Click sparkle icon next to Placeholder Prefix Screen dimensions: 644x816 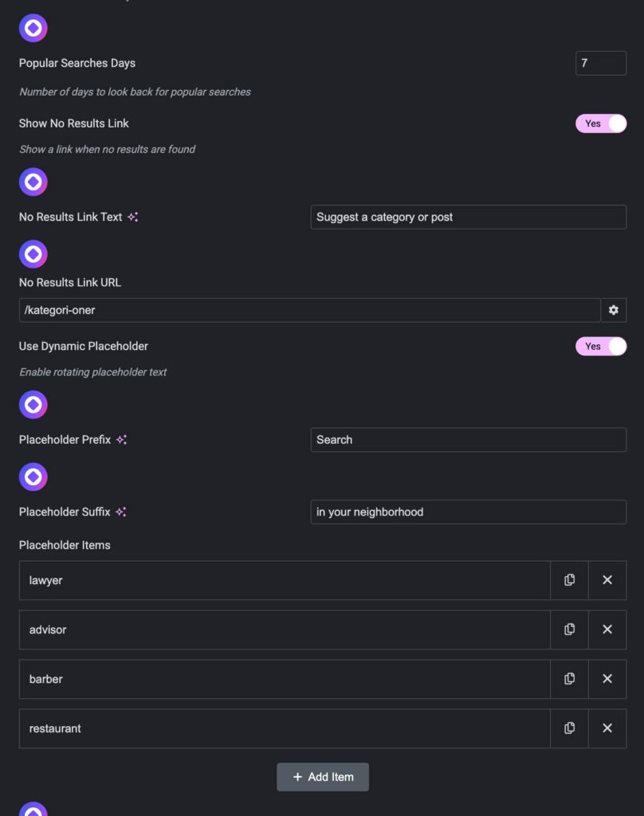pyautogui.click(x=121, y=440)
